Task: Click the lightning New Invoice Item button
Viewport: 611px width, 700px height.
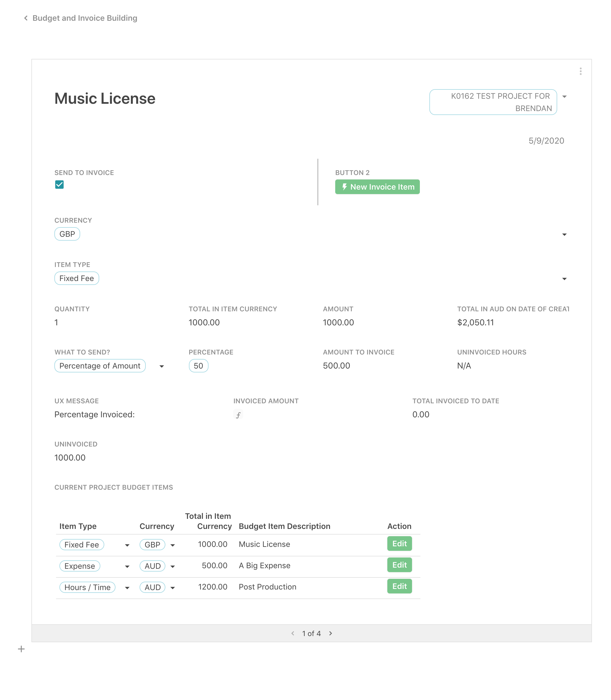Action: (x=377, y=187)
